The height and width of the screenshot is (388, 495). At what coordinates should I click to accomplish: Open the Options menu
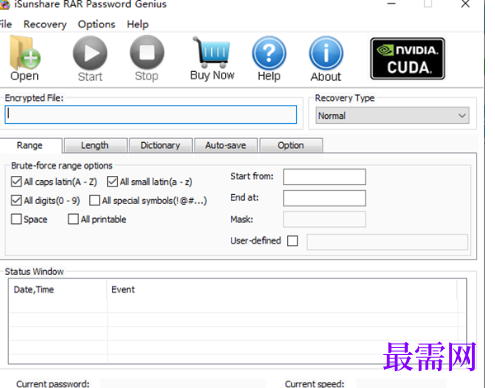(x=96, y=24)
